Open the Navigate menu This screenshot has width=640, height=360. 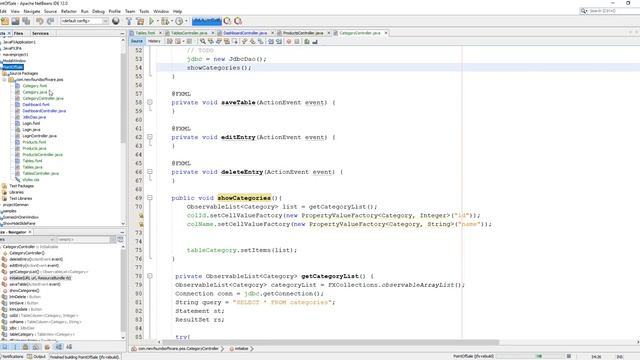point(32,11)
